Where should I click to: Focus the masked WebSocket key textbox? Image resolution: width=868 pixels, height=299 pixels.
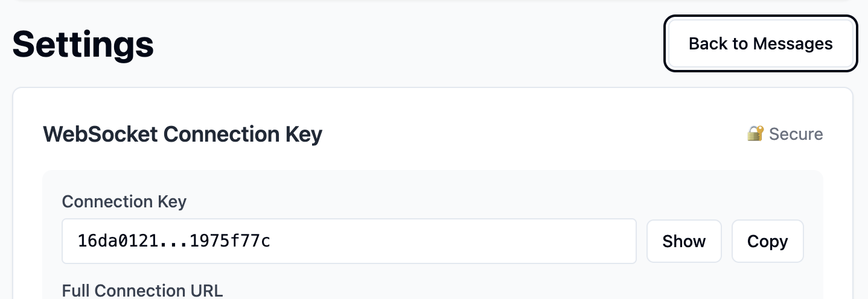pyautogui.click(x=349, y=241)
